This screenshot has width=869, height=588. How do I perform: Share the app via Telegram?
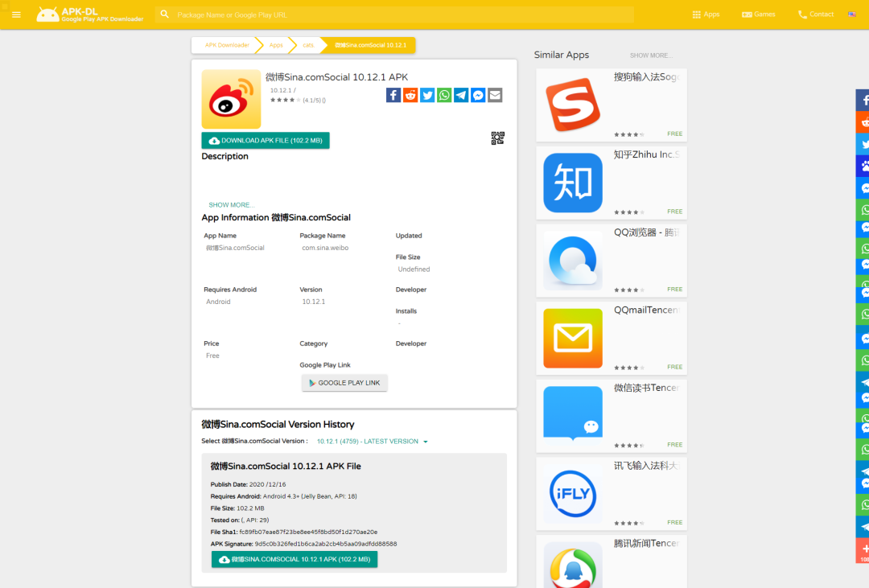(460, 95)
